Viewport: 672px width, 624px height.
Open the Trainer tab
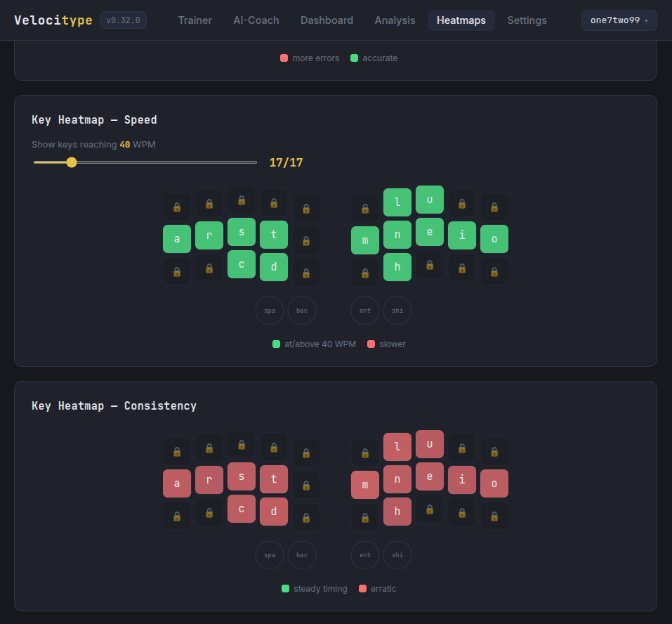pyautogui.click(x=195, y=20)
